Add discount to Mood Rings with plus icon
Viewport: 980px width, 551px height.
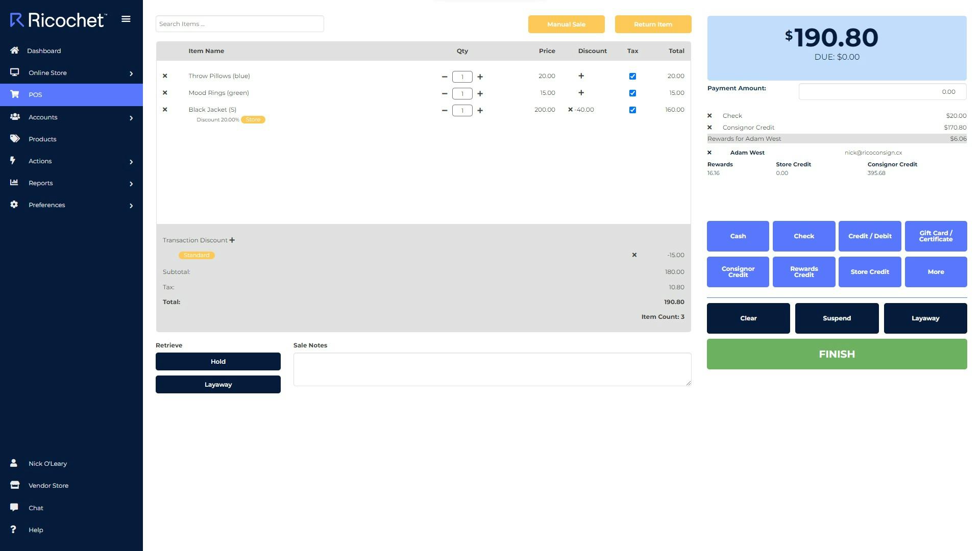(x=581, y=93)
